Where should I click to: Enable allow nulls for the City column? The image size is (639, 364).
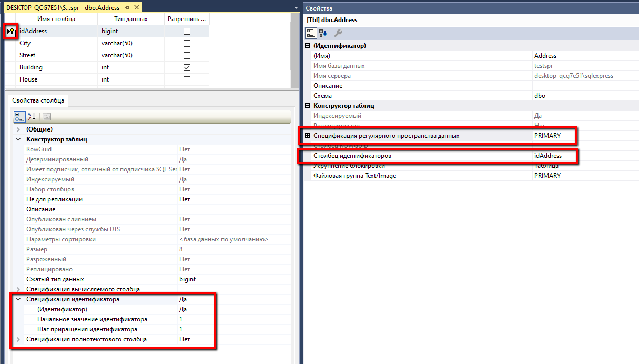tap(187, 43)
